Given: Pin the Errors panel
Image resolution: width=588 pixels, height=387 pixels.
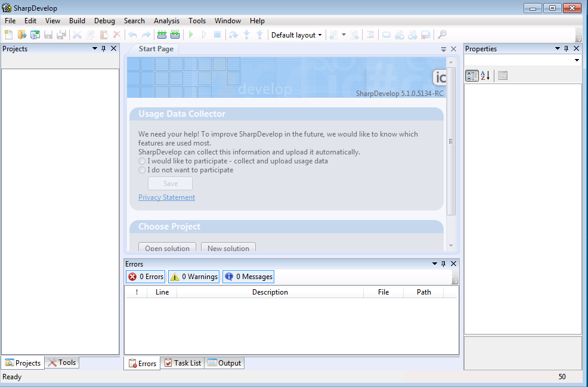Looking at the screenshot, I should click(443, 264).
